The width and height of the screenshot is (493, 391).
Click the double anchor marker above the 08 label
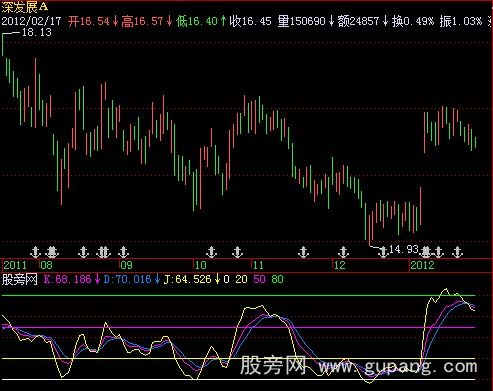pyautogui.click(x=52, y=252)
